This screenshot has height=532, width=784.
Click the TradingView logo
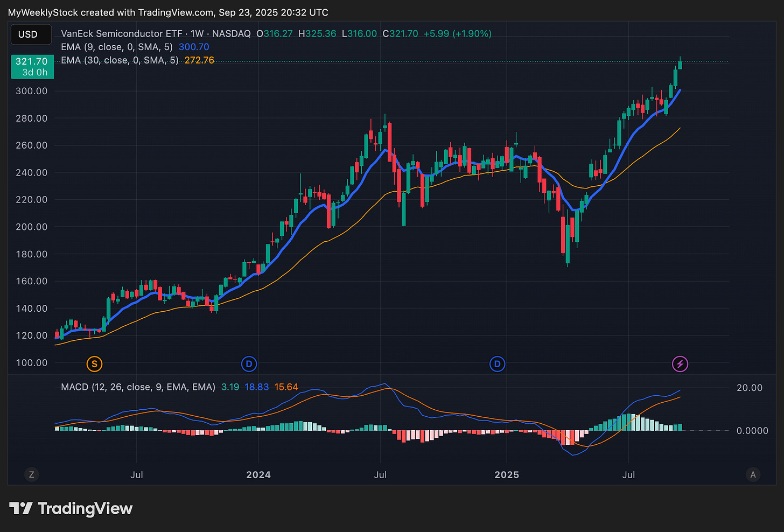71,508
